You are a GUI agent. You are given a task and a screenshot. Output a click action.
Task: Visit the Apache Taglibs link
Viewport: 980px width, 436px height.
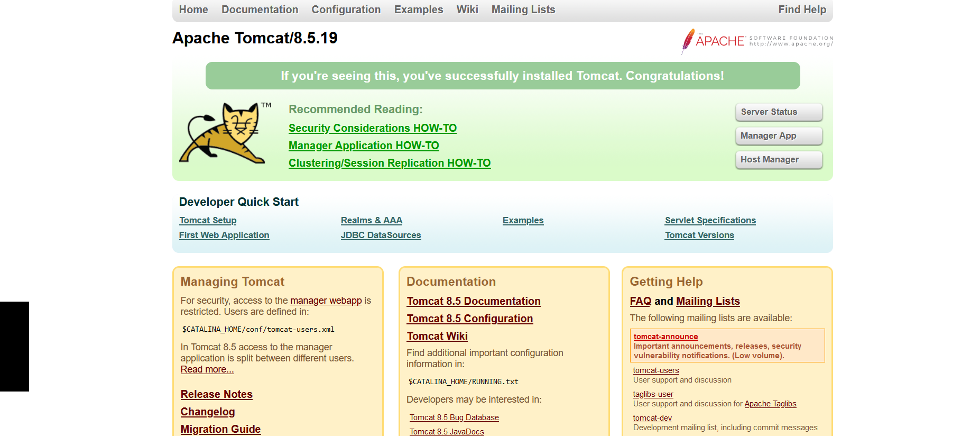770,404
